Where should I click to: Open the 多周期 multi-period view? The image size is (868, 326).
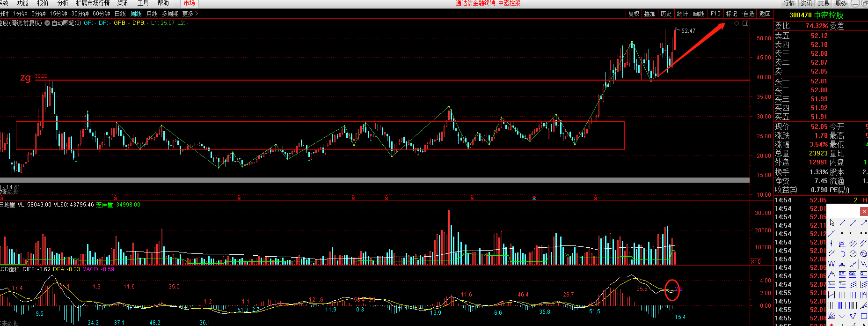(x=170, y=14)
